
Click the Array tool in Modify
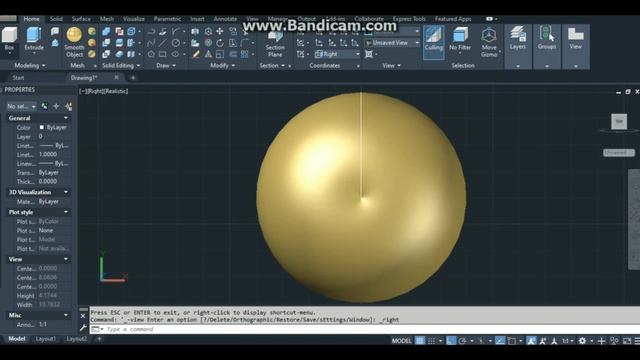pos(244,54)
